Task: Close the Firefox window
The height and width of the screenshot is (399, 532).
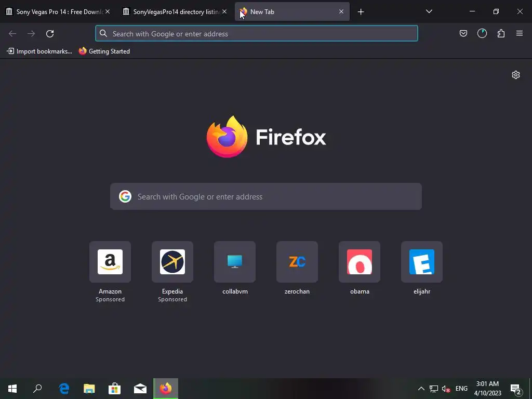Action: [520, 11]
